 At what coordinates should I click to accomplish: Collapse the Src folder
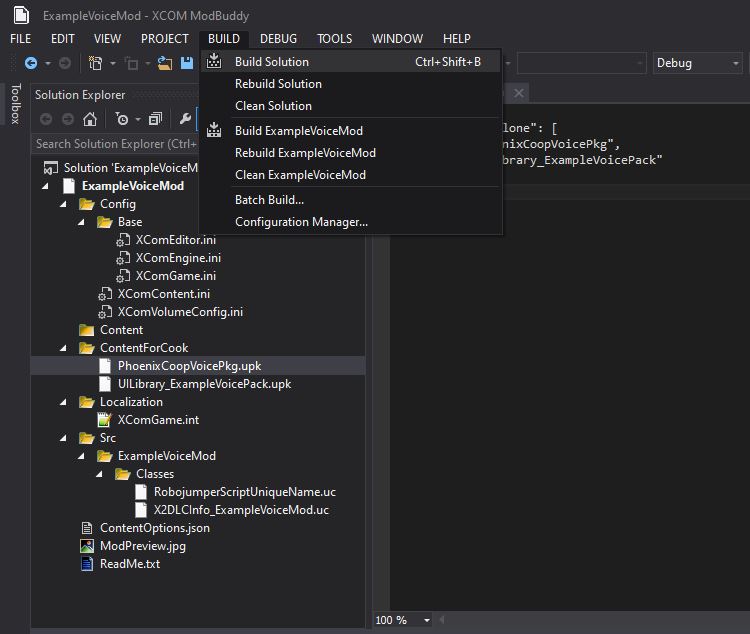tap(64, 438)
